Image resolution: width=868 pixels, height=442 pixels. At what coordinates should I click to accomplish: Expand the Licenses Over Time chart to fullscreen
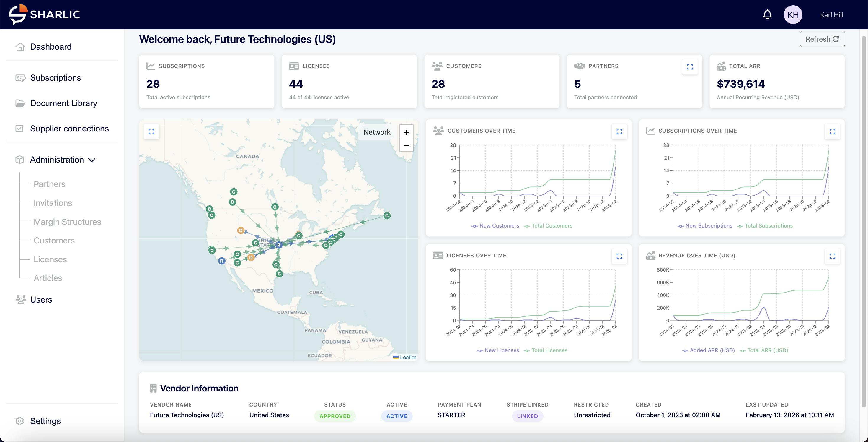click(x=619, y=256)
